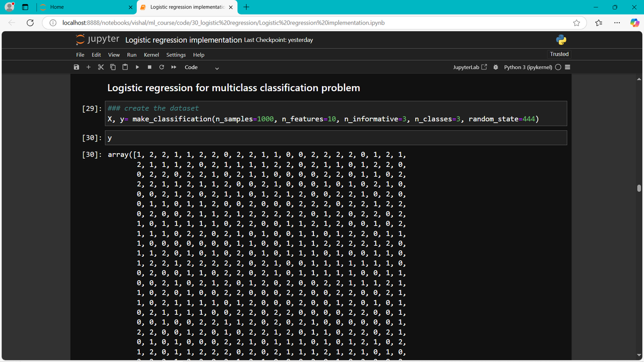Interrupt the kernel with the stop icon

(x=149, y=67)
